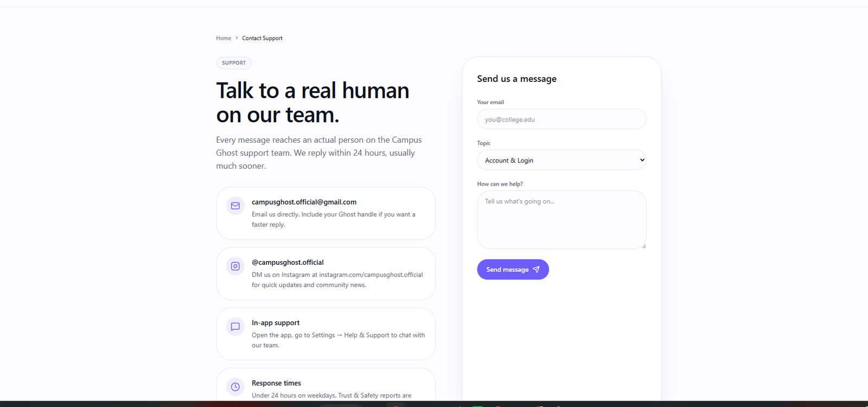Click the 'Topic' field label
The width and height of the screenshot is (868, 407).
[484, 143]
